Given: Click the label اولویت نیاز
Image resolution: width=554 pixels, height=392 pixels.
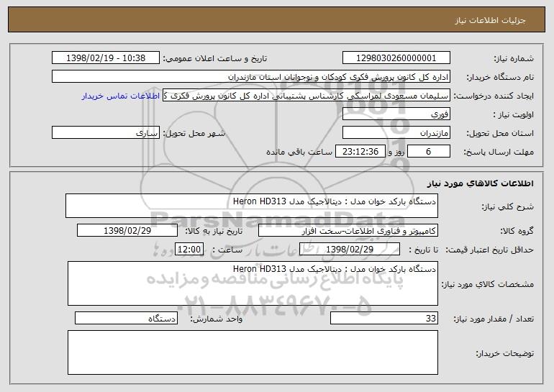Looking at the screenshot, I should click(514, 115).
